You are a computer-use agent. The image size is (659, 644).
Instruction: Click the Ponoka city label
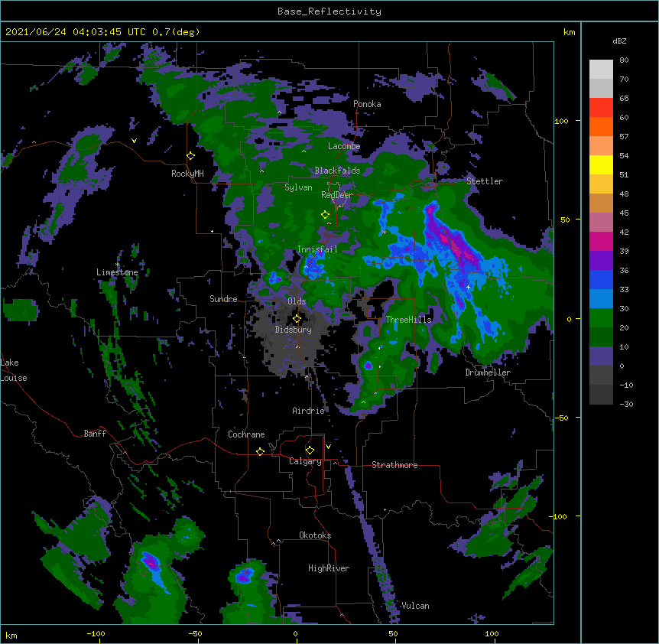367,104
